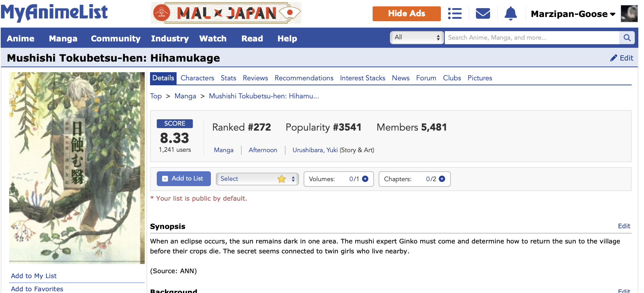Click Add to Favorites link
This screenshot has width=644, height=293.
(37, 289)
